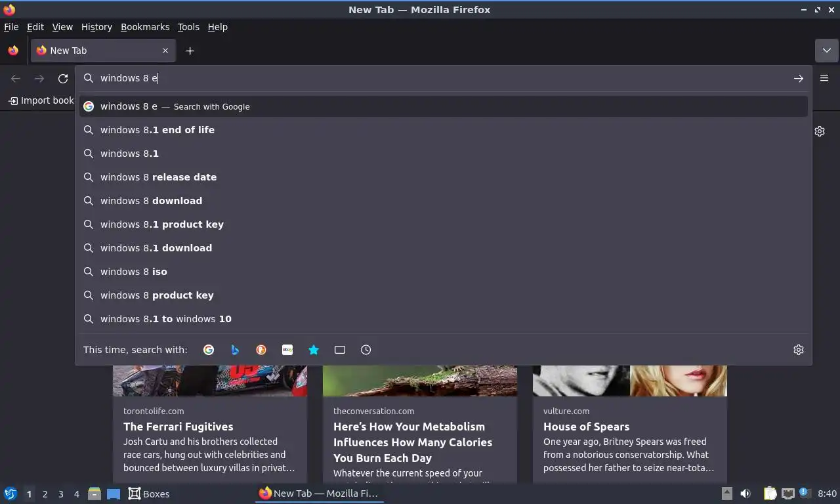Click the Go arrow in address bar
Screen dimensions: 840x504
(798, 78)
